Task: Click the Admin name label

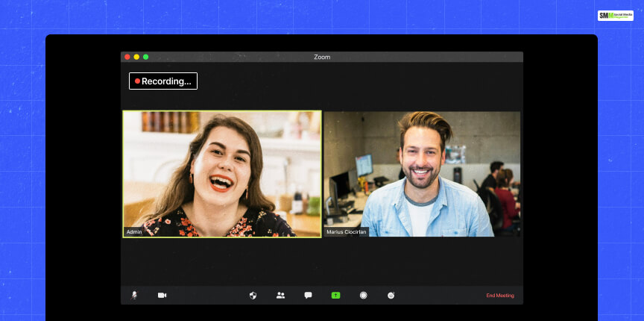Action: tap(134, 232)
